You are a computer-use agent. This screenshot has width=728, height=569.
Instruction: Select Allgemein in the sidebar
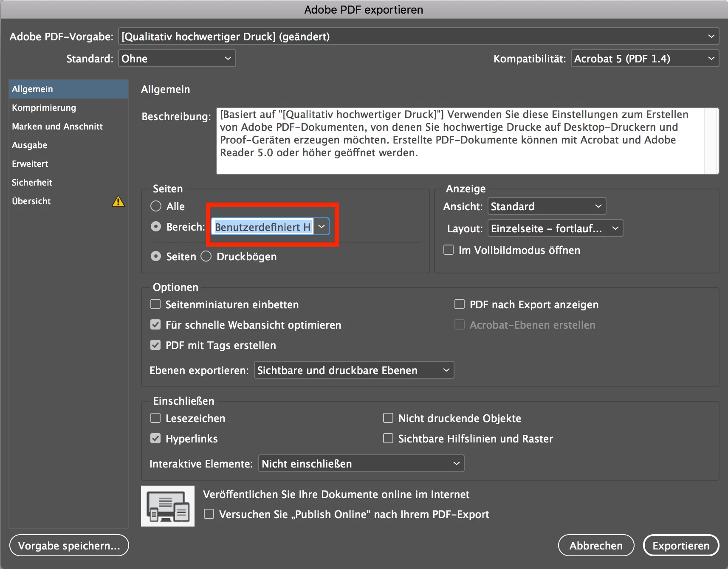(69, 89)
